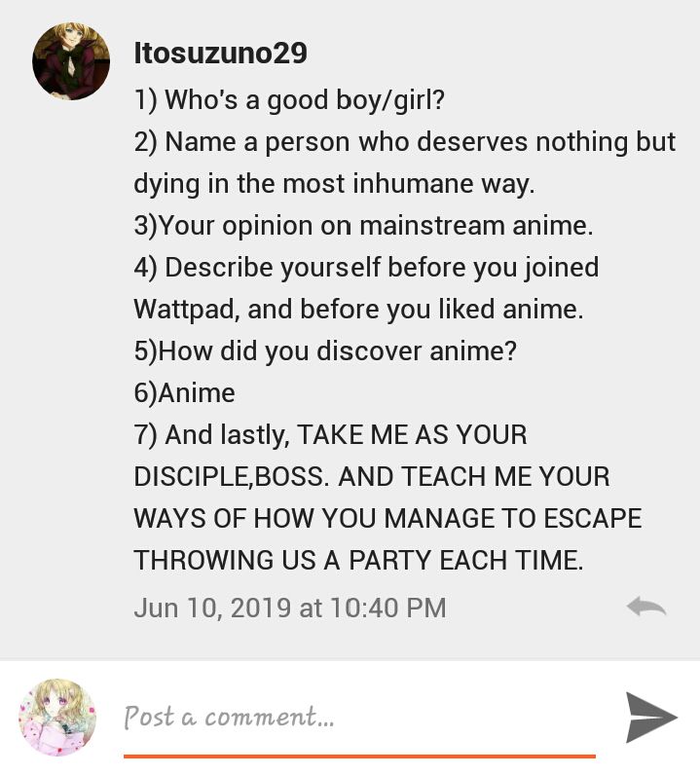Tap the "And lastly, TAKE ME AS YOUR" line
Image resolution: width=700 pixels, height=775 pixels.
click(330, 435)
